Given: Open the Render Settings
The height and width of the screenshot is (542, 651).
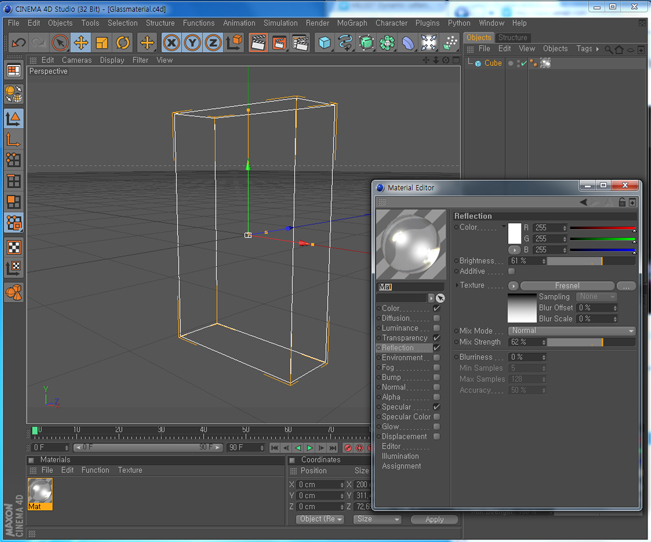Looking at the screenshot, I should (x=300, y=42).
